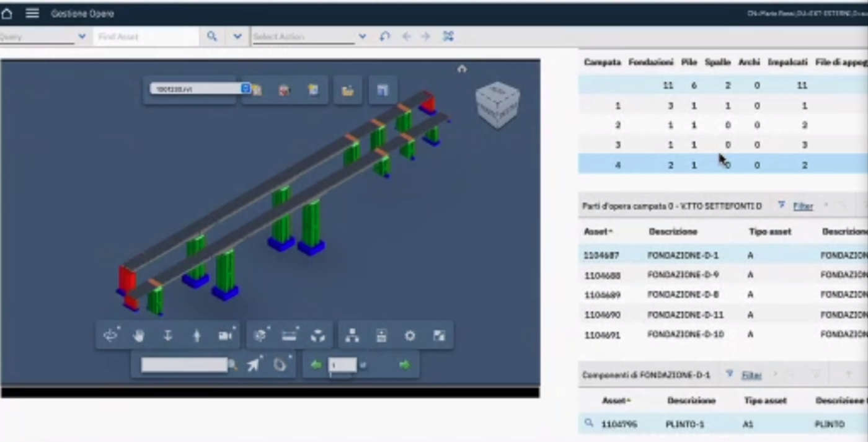This screenshot has height=442, width=868.
Task: Open the Query dropdown arrow
Action: (x=82, y=37)
